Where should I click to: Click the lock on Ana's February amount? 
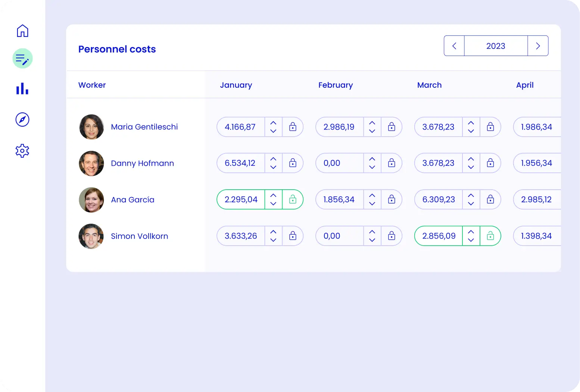pyautogui.click(x=392, y=199)
